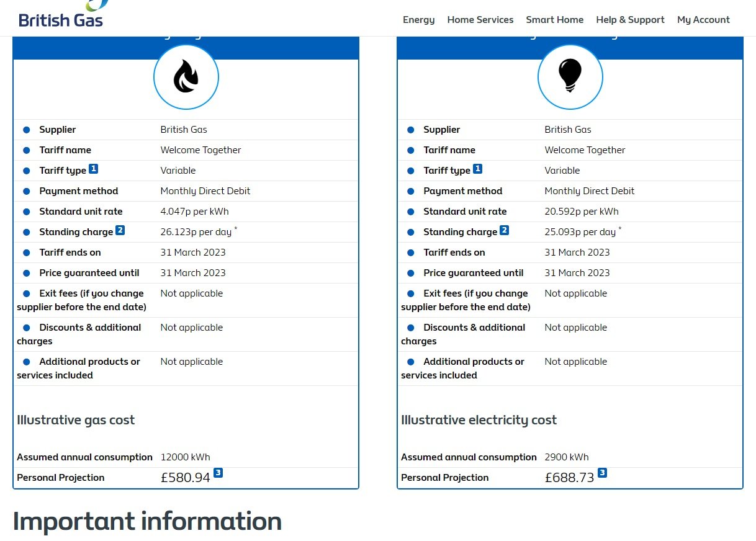Viewport: 756px width, 541px height.
Task: Select the electricity Standing charge value
Action: pyautogui.click(x=580, y=232)
